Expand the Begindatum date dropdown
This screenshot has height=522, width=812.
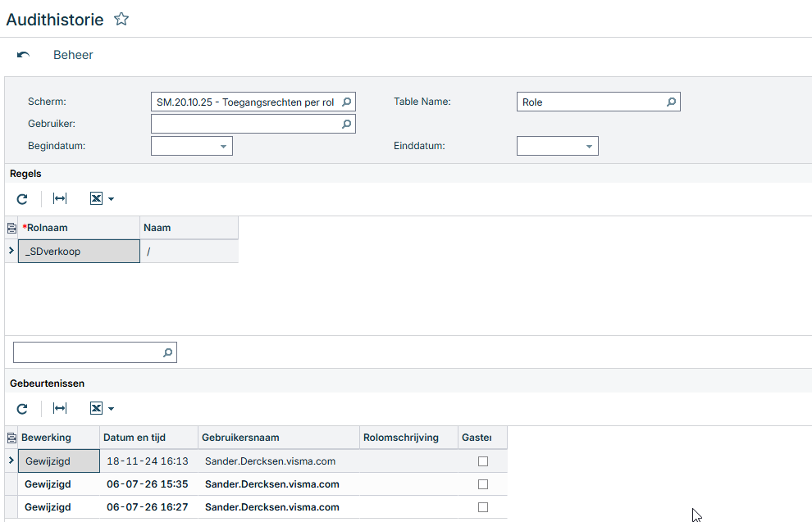[x=223, y=147]
